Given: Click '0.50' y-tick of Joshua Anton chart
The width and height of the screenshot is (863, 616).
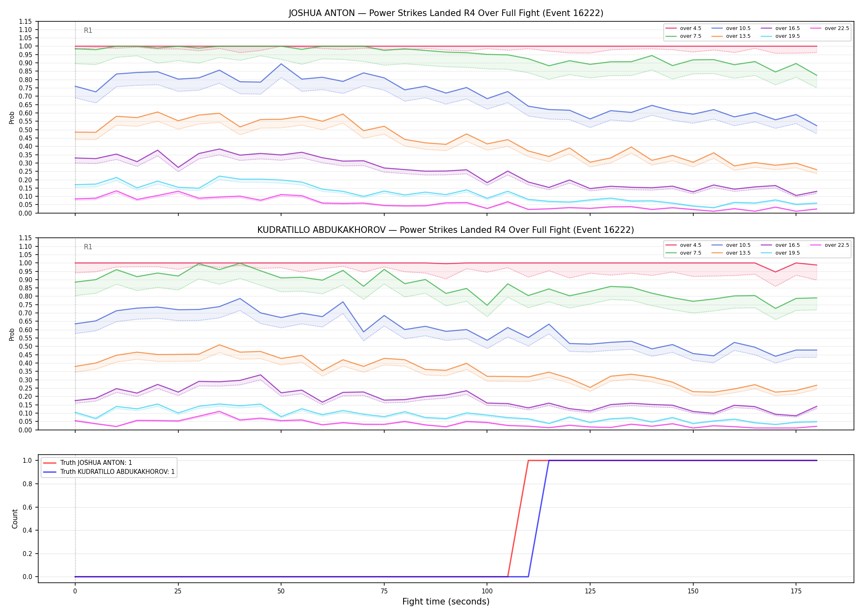Looking at the screenshot, I should point(26,130).
